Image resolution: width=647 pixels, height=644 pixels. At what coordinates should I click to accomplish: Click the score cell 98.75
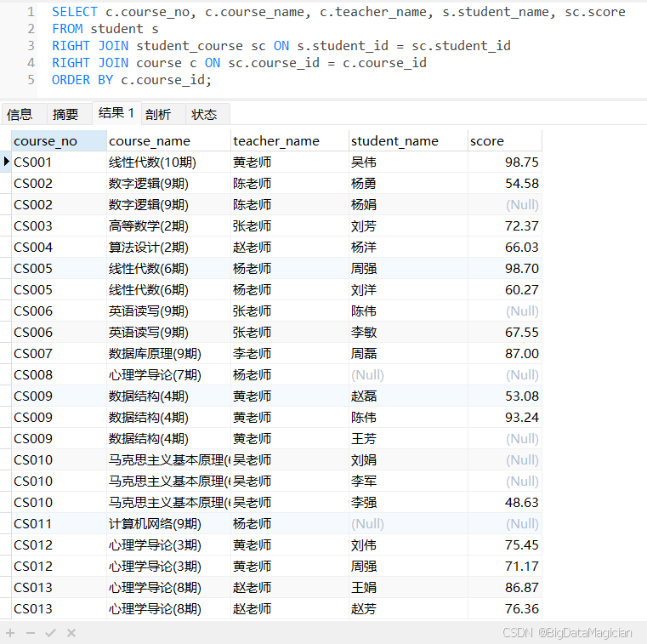(x=505, y=162)
